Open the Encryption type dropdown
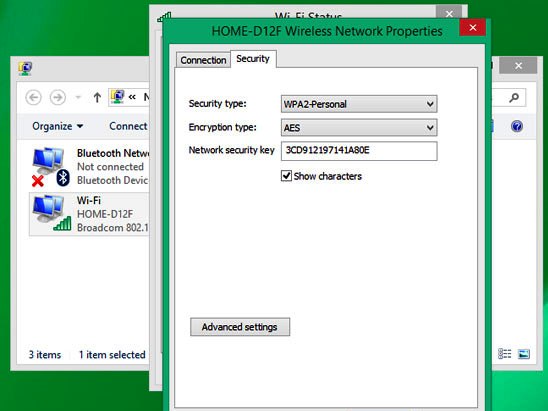The image size is (548, 411). 359,128
